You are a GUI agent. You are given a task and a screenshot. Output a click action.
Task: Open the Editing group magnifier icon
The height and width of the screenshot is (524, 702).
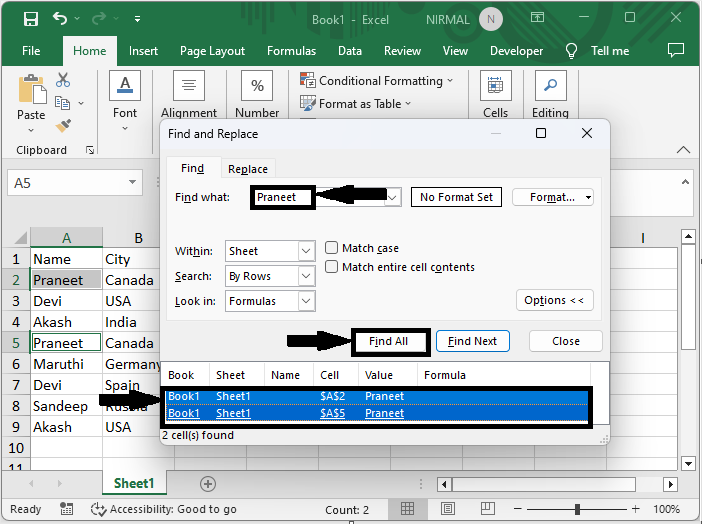point(550,85)
